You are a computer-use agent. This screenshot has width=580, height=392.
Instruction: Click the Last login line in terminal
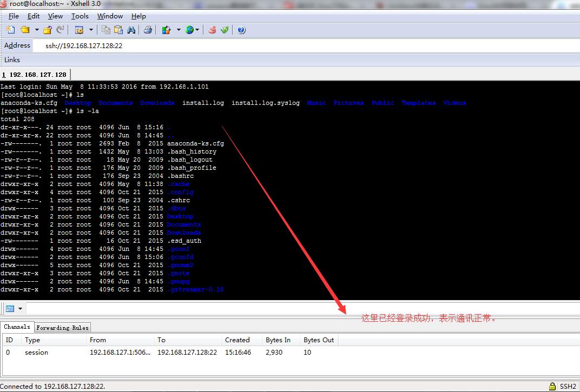tap(104, 87)
